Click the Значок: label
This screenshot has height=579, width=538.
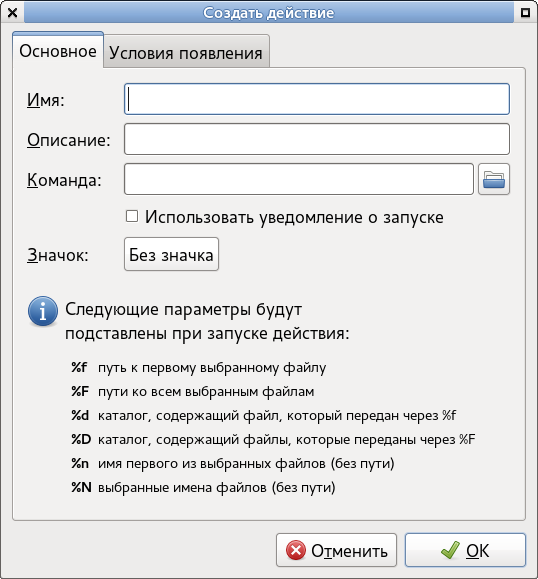coord(58,255)
